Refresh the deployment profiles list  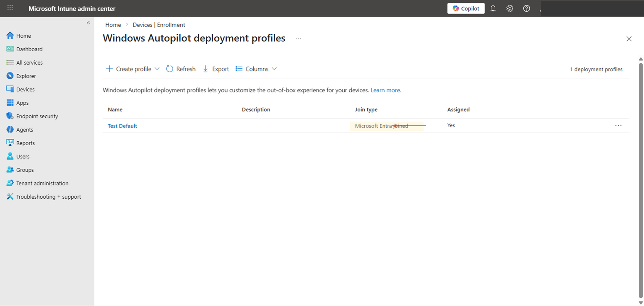[181, 68]
